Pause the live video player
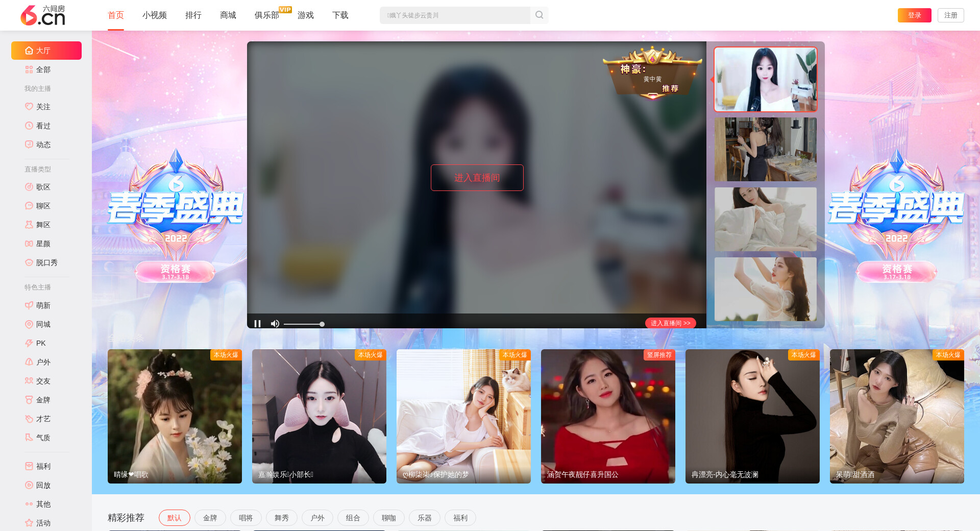The width and height of the screenshot is (980, 531). 258,324
